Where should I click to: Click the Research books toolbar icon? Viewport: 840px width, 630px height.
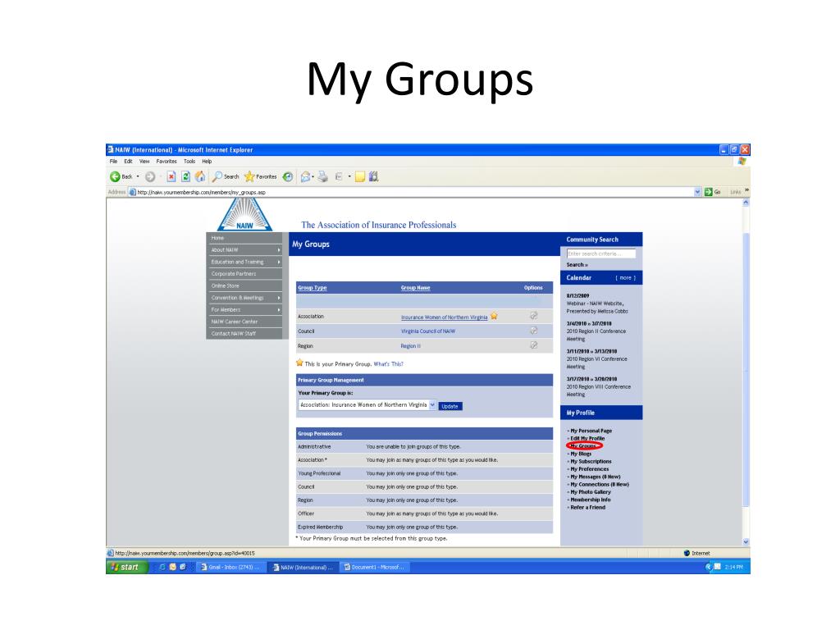tap(374, 176)
